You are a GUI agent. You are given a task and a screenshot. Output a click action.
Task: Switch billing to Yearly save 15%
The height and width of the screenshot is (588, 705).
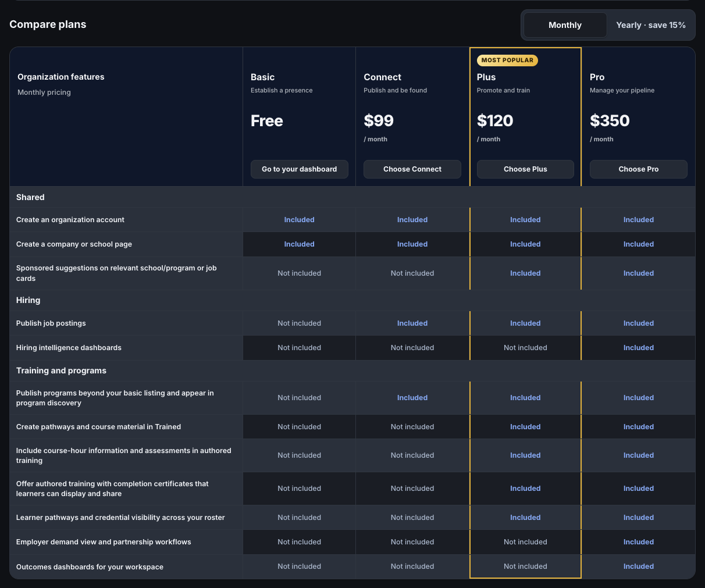pyautogui.click(x=650, y=25)
